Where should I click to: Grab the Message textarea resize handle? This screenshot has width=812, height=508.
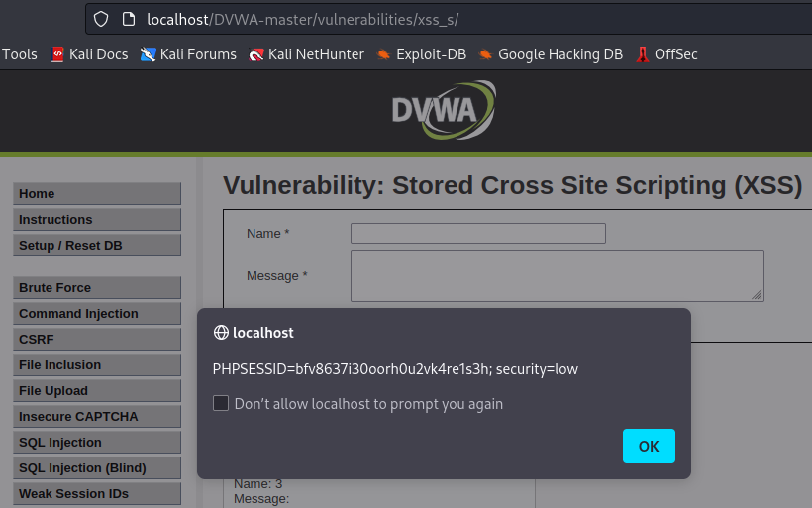click(758, 295)
